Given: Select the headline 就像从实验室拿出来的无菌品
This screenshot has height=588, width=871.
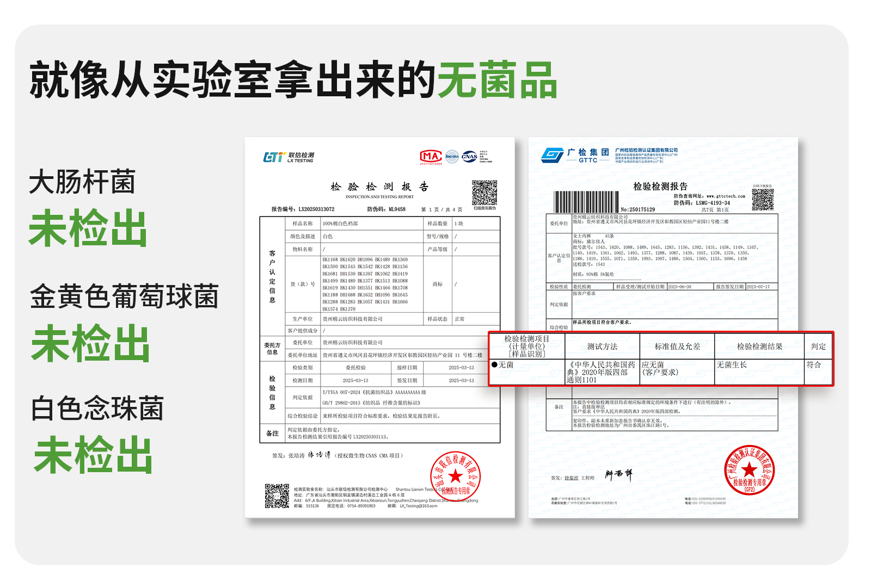Looking at the screenshot, I should click(294, 80).
